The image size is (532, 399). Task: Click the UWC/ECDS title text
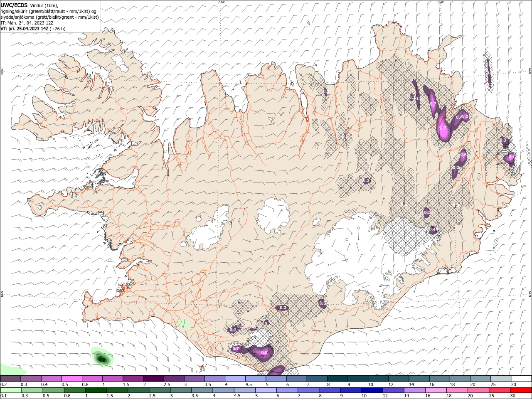click(14, 5)
